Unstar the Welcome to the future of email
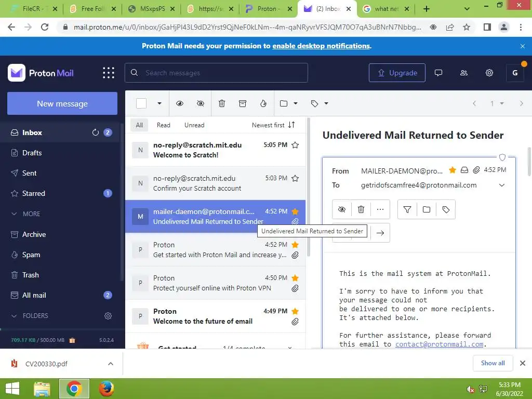The image size is (532, 399). [295, 311]
